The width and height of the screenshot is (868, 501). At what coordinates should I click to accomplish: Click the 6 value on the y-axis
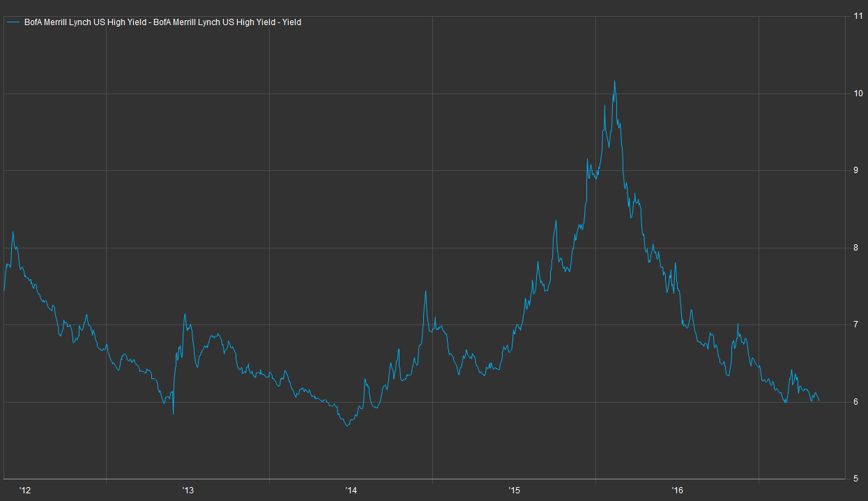click(x=856, y=402)
